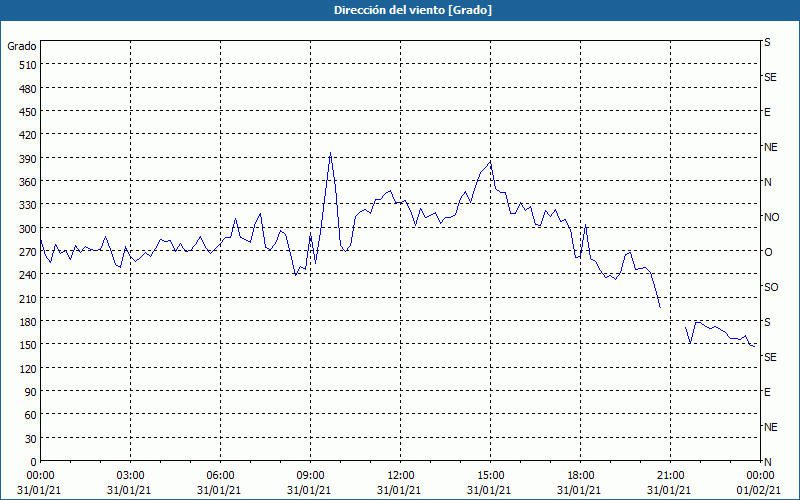Click the 15:00 time axis label
The width and height of the screenshot is (800, 500).
click(x=490, y=476)
